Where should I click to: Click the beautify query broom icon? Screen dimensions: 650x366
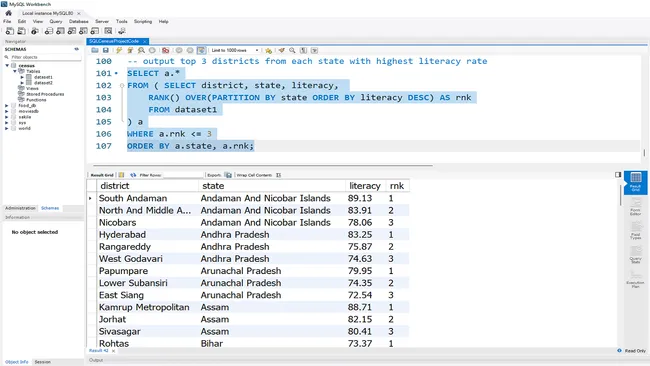coord(281,50)
